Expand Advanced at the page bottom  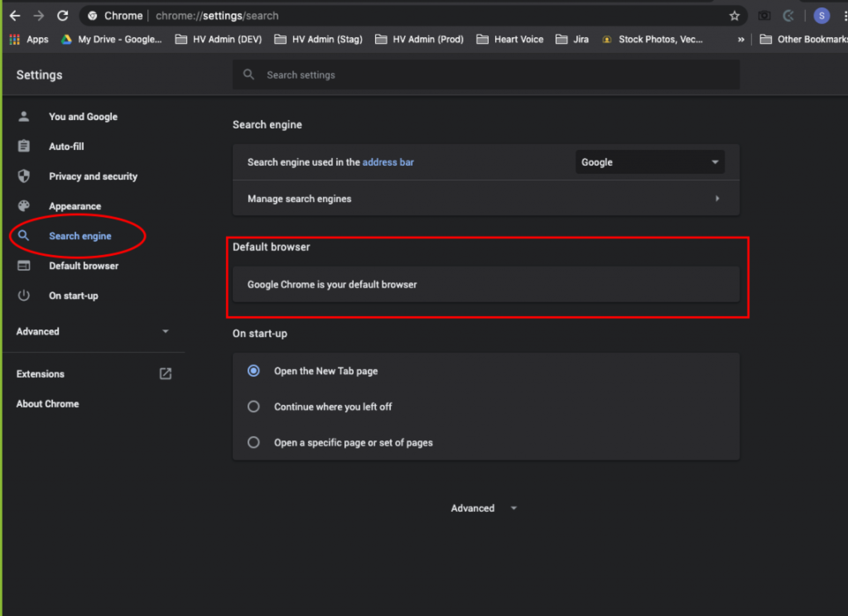(484, 508)
